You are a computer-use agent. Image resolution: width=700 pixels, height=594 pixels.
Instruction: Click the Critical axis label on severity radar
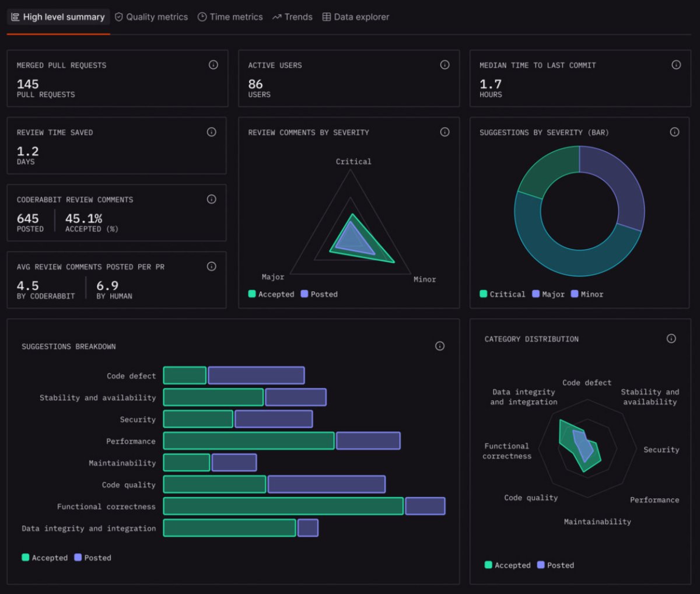(353, 161)
